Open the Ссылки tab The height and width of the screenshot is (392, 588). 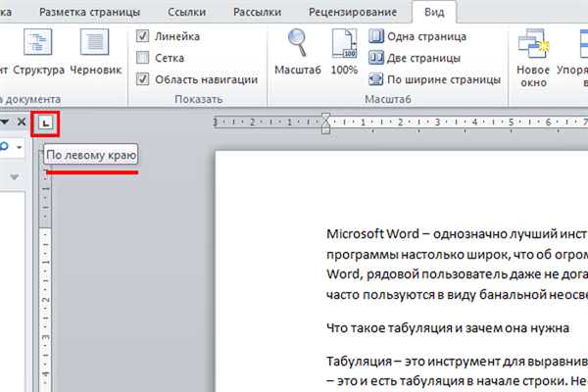[x=187, y=12]
